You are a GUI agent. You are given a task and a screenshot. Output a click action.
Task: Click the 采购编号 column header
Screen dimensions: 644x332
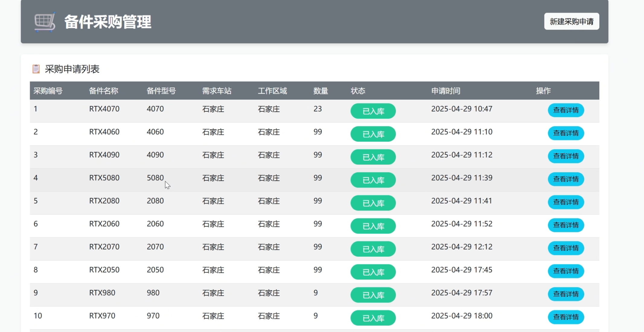[x=48, y=91]
